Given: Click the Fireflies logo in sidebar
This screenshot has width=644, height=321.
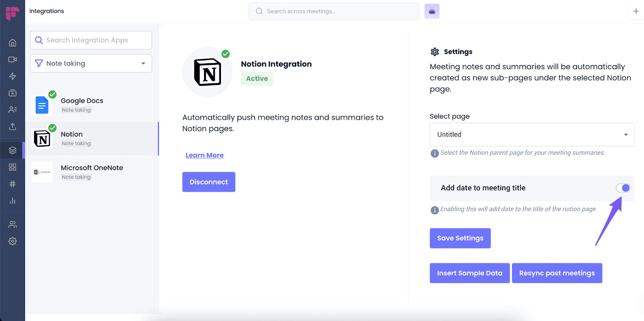Looking at the screenshot, I should tap(12, 13).
